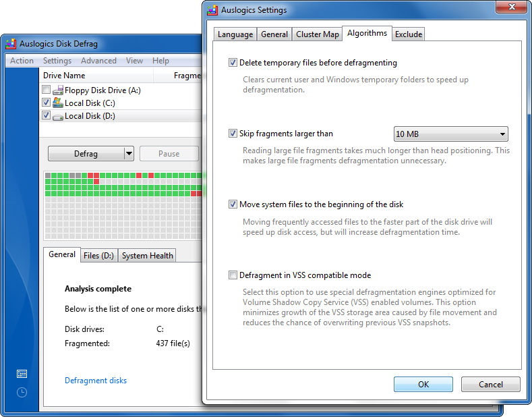Click the cluster map grid icon in sidebar
The height and width of the screenshot is (417, 532).
click(x=22, y=374)
